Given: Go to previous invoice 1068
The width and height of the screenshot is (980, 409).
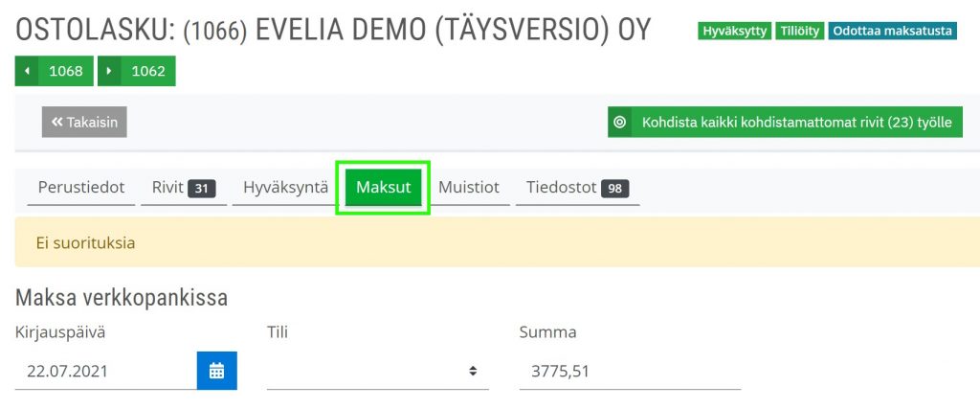Looking at the screenshot, I should pos(55,71).
